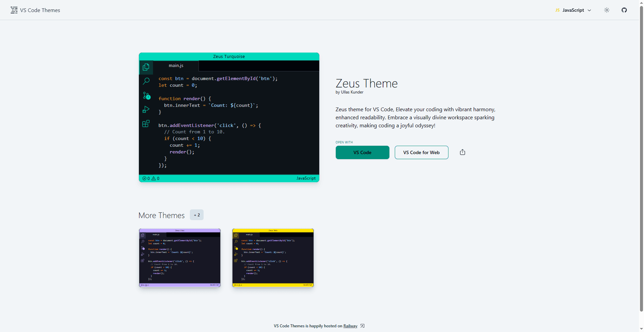644x332 pixels.
Task: Open theme with the VS Code button
Action: pyautogui.click(x=363, y=152)
